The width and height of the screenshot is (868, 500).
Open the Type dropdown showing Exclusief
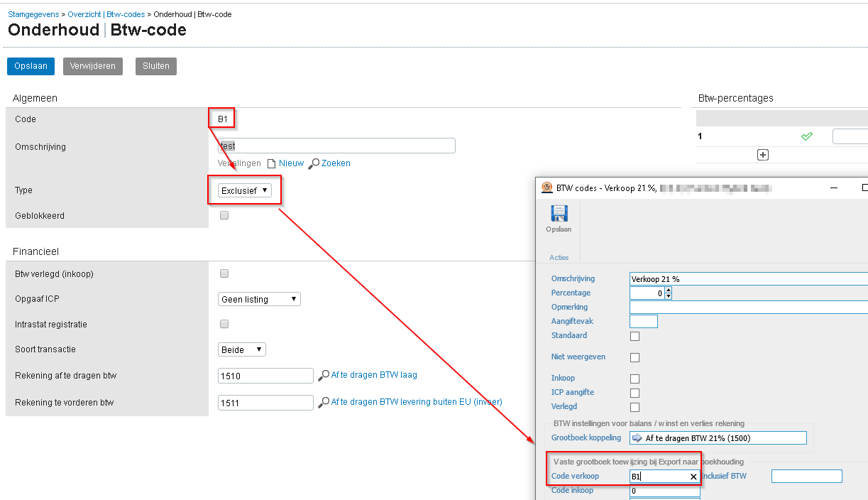[x=245, y=190]
